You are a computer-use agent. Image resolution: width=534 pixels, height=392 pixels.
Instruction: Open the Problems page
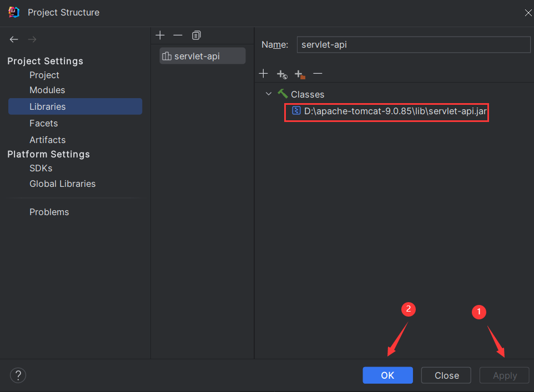click(49, 212)
